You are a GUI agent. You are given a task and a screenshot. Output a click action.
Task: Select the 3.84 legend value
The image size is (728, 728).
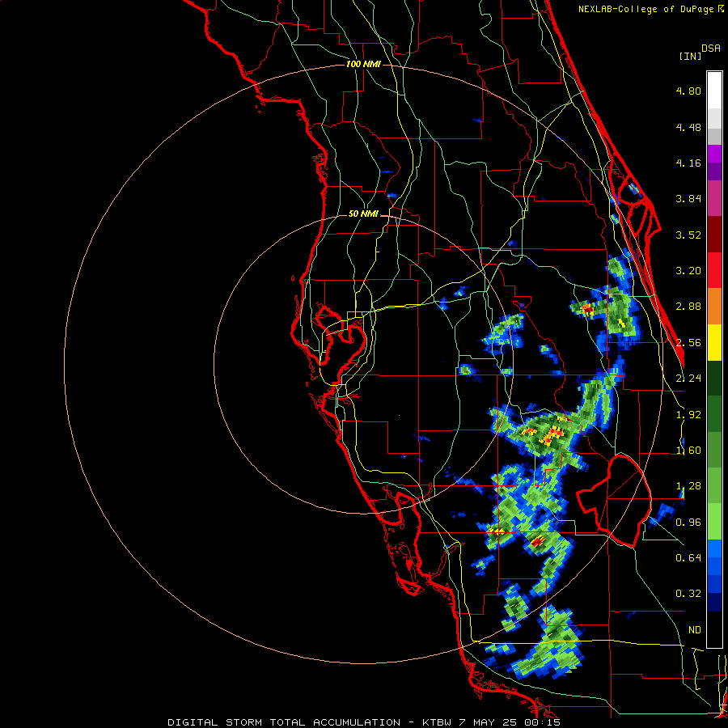[688, 199]
